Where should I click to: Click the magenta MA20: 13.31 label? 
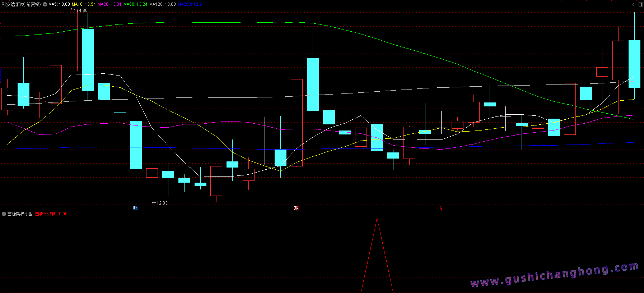(x=109, y=4)
